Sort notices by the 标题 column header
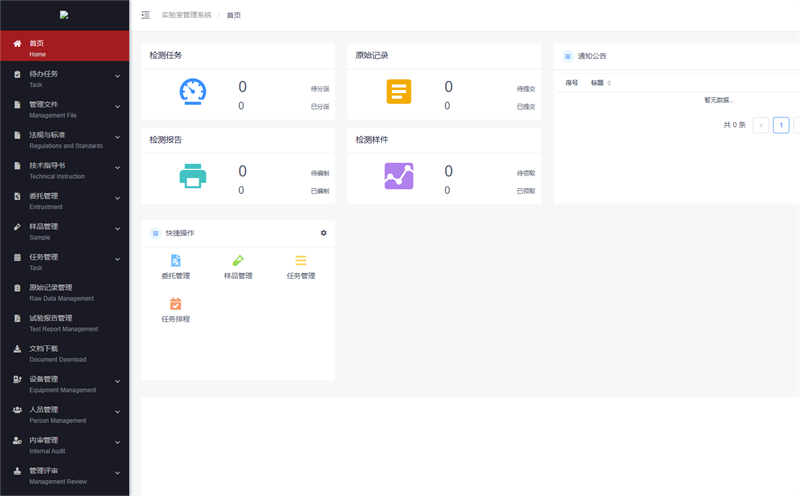The width and height of the screenshot is (800, 496). [x=600, y=83]
